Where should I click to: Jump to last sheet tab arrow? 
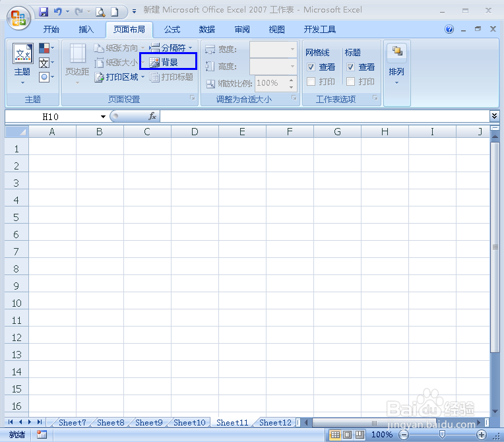pos(40,422)
